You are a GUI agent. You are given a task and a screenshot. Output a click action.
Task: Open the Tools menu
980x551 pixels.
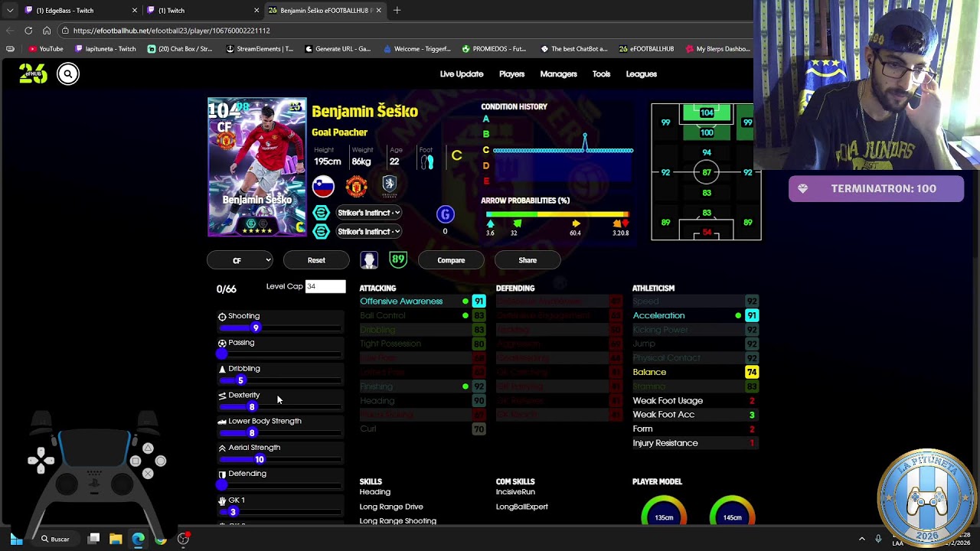601,74
